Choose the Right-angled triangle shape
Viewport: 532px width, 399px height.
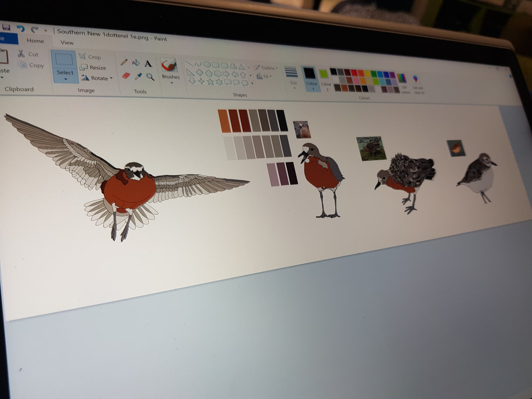(x=190, y=72)
